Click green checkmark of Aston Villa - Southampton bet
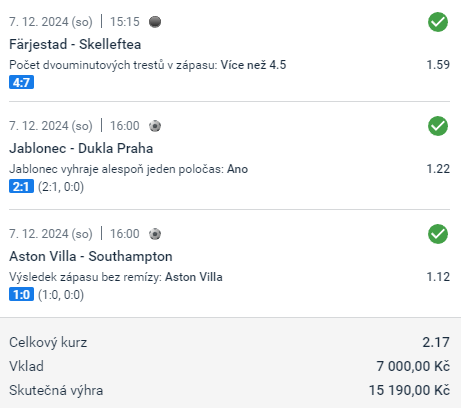The image size is (461, 408). coord(438,234)
